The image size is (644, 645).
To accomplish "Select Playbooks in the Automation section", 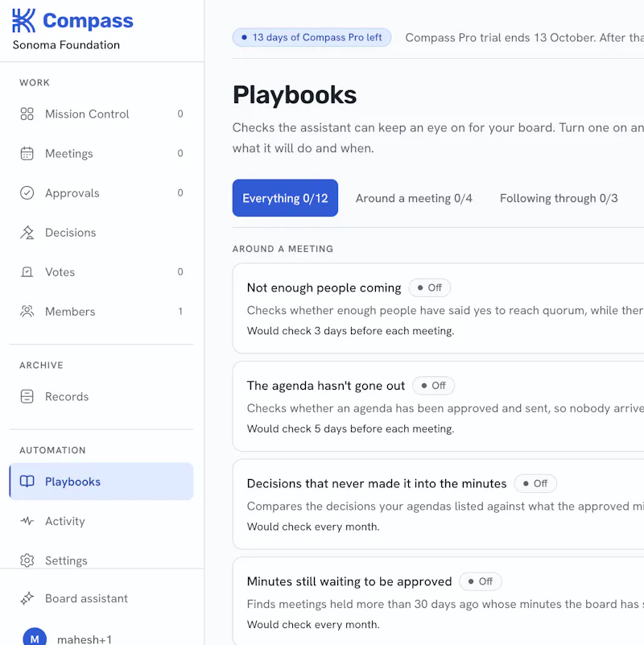I will [x=101, y=482].
